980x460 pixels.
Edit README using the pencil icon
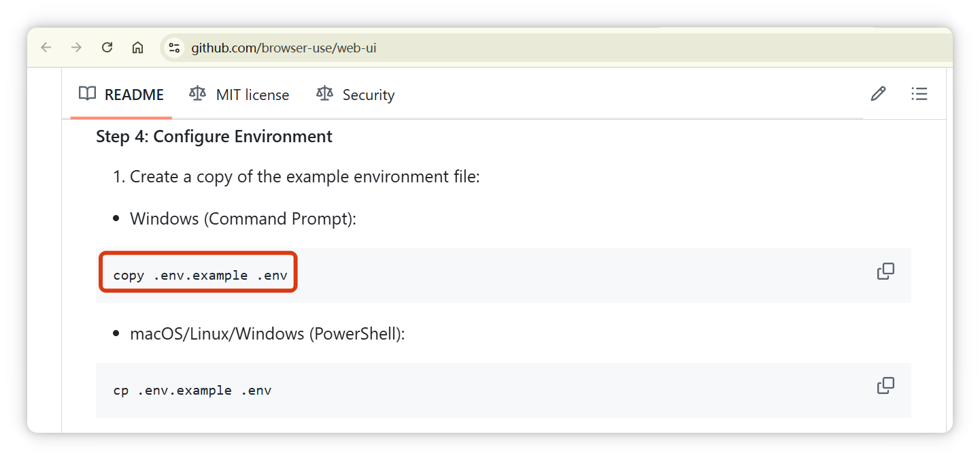coord(878,94)
